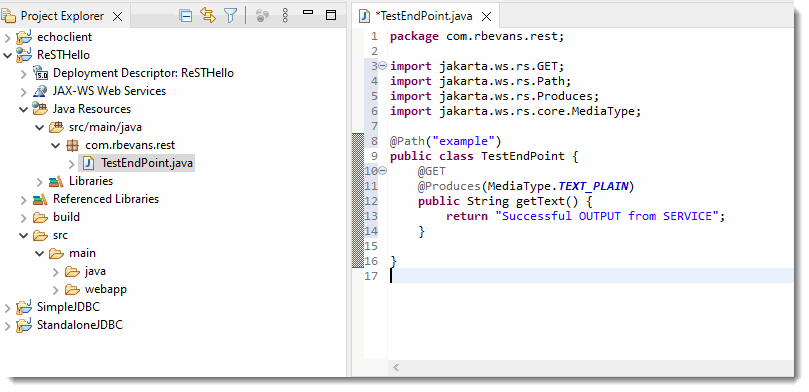Click the "Successful OUTPUT from SERVICE" string
The width and height of the screenshot is (809, 392).
[607, 216]
